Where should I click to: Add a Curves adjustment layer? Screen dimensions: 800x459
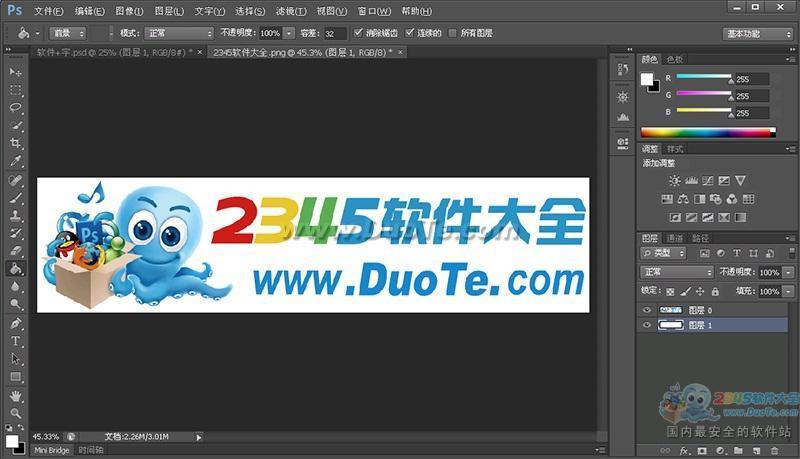708,181
